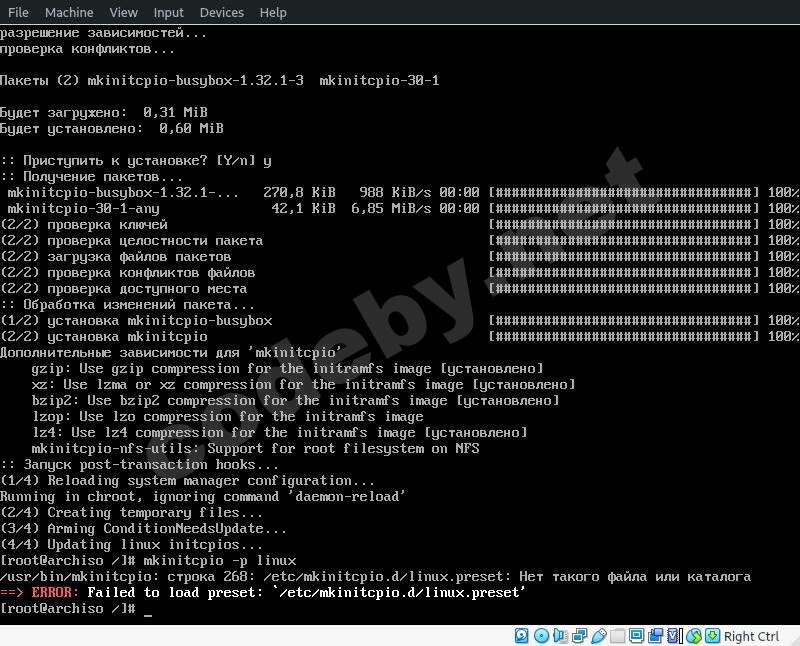
Task: Click the 'Будет загружено: 0,31 MiB' line
Action: [104, 112]
